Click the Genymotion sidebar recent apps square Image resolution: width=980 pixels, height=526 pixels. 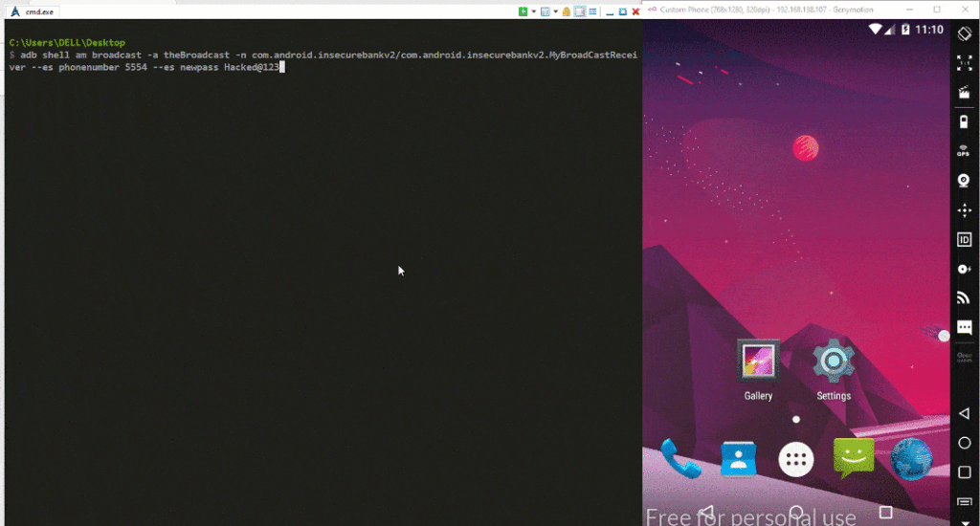(x=965, y=472)
